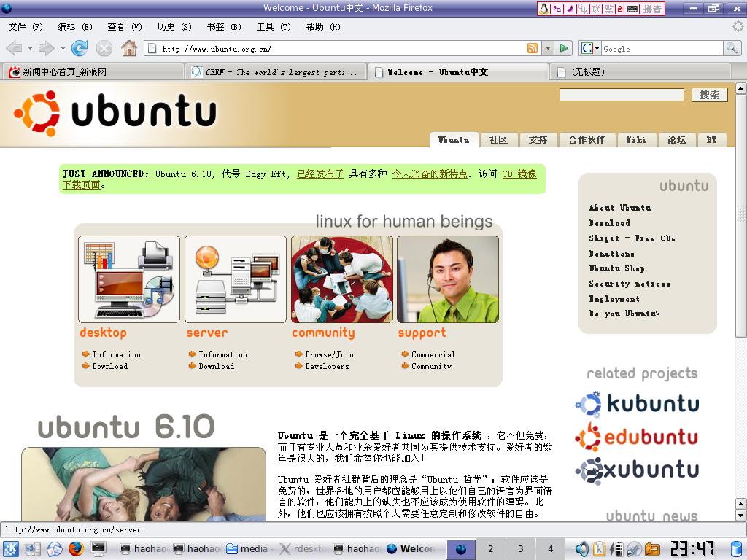Click the Klipper clipboard tray icon
747x560 pixels.
click(599, 549)
